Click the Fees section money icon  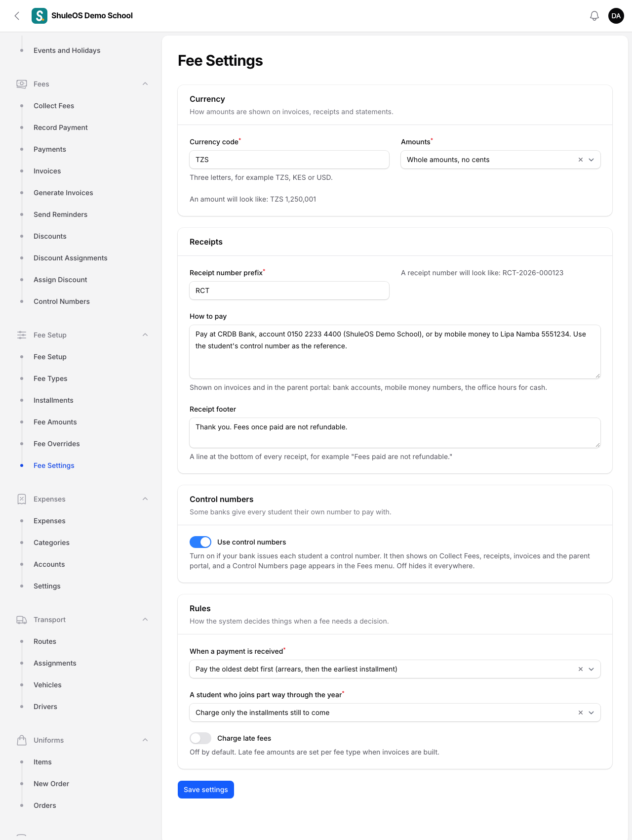click(22, 84)
